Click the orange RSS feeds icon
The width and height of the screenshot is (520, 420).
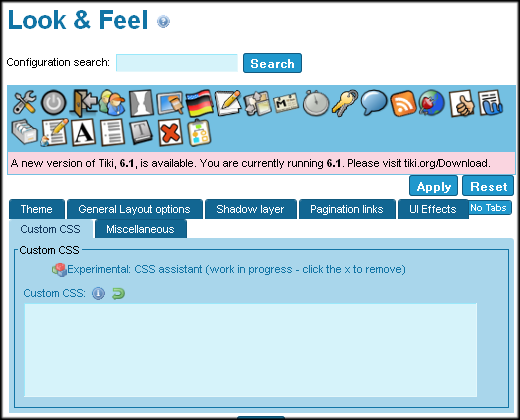point(403,103)
